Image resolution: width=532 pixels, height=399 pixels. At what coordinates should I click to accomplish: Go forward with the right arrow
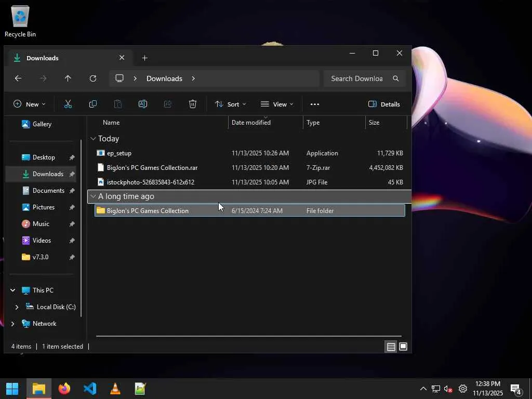tap(43, 78)
